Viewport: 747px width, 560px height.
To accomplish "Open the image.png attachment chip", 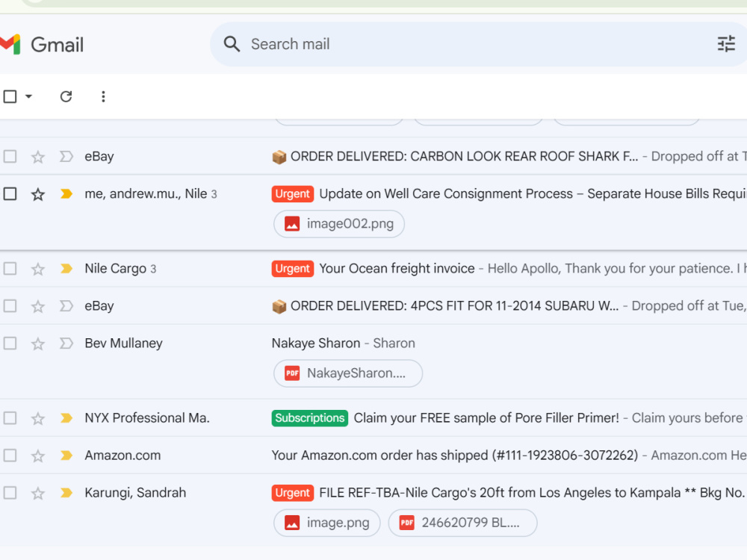I will 327,523.
